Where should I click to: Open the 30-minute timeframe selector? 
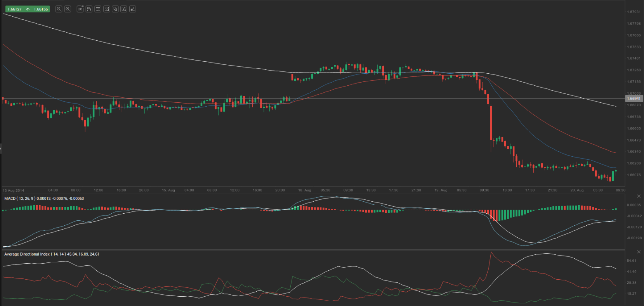click(80, 9)
